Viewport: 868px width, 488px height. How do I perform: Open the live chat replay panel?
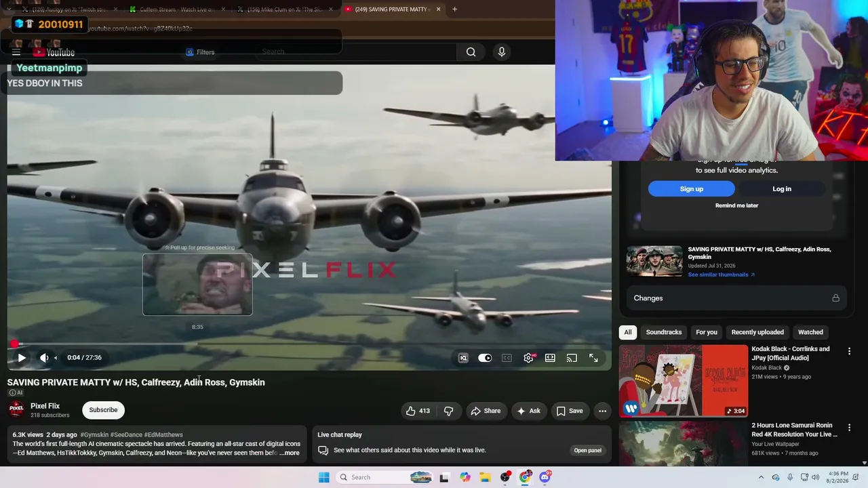587,450
